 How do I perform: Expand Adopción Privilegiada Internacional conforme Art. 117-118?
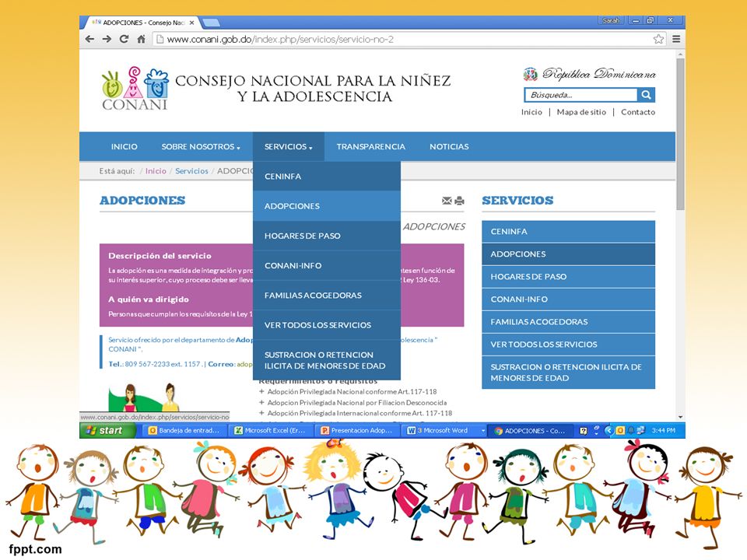(x=356, y=413)
